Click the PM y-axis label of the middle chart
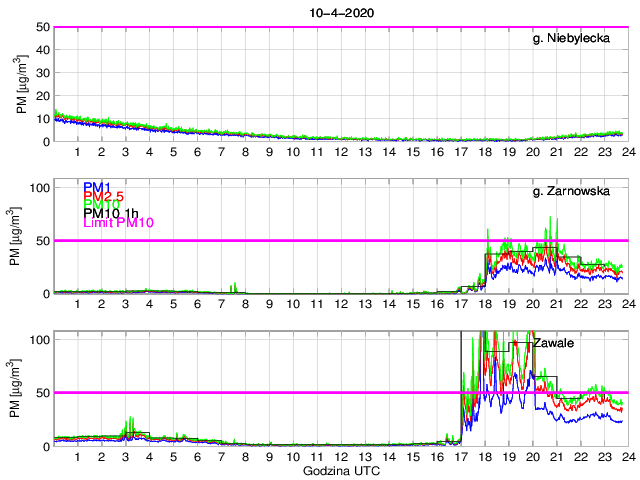 [x=15, y=236]
